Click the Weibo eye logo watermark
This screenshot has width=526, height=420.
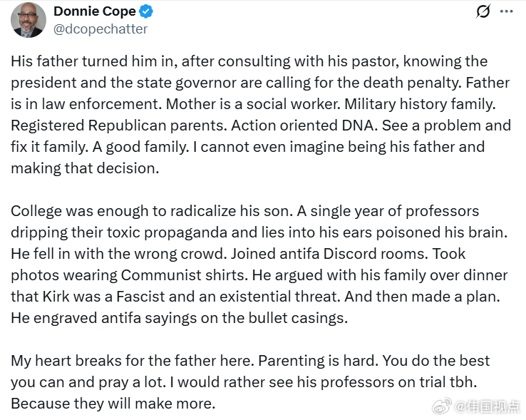click(442, 406)
